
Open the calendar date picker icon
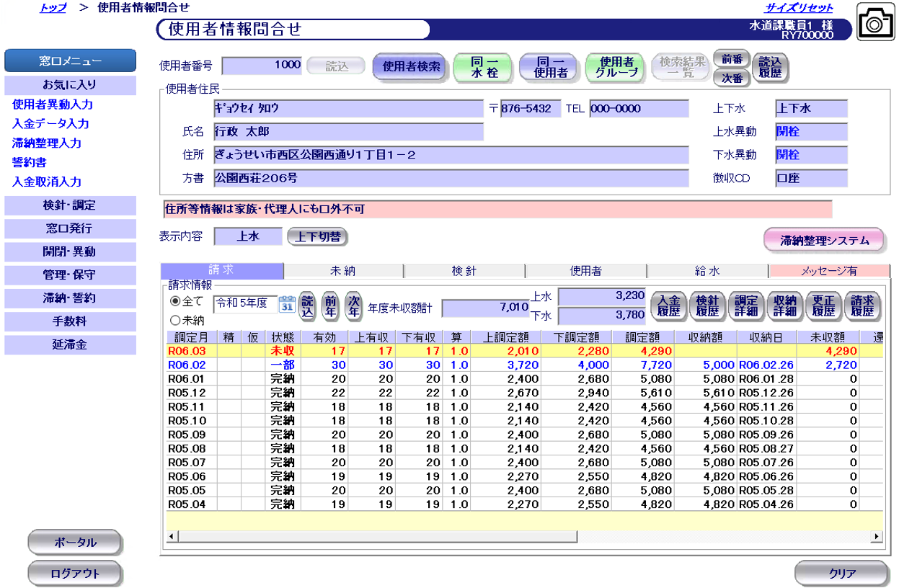[x=286, y=303]
